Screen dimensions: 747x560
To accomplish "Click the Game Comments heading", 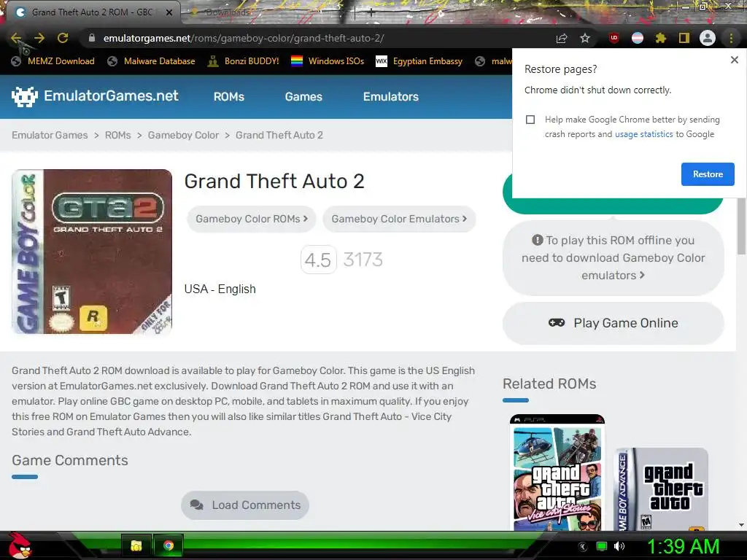I will point(70,461).
